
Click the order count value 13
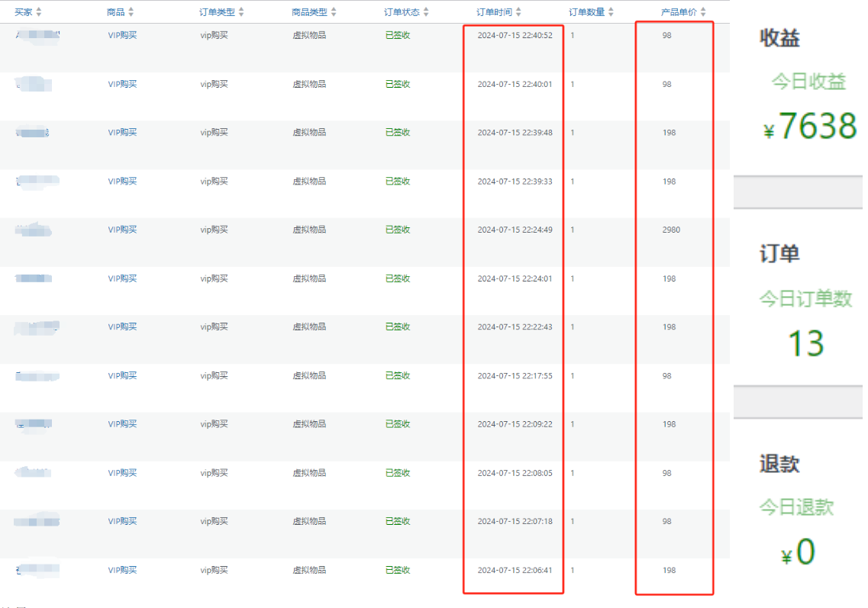pyautogui.click(x=805, y=343)
